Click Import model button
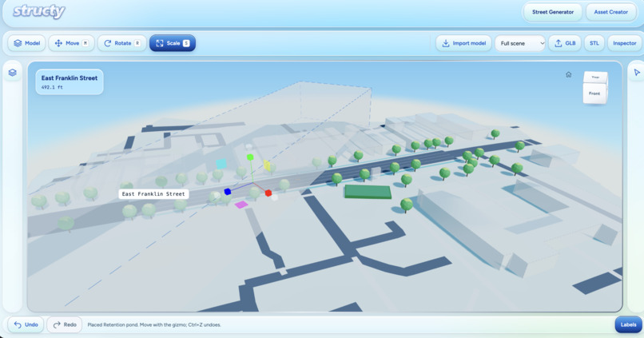 463,43
